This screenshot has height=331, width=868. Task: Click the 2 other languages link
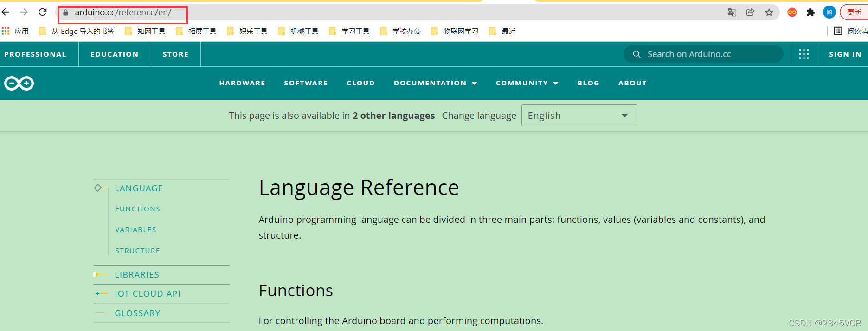click(393, 116)
